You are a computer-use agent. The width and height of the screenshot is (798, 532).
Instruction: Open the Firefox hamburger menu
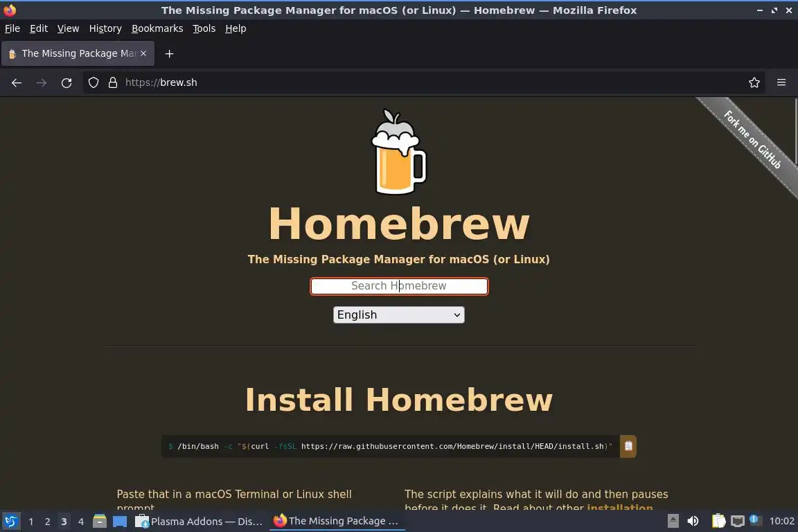coord(781,82)
